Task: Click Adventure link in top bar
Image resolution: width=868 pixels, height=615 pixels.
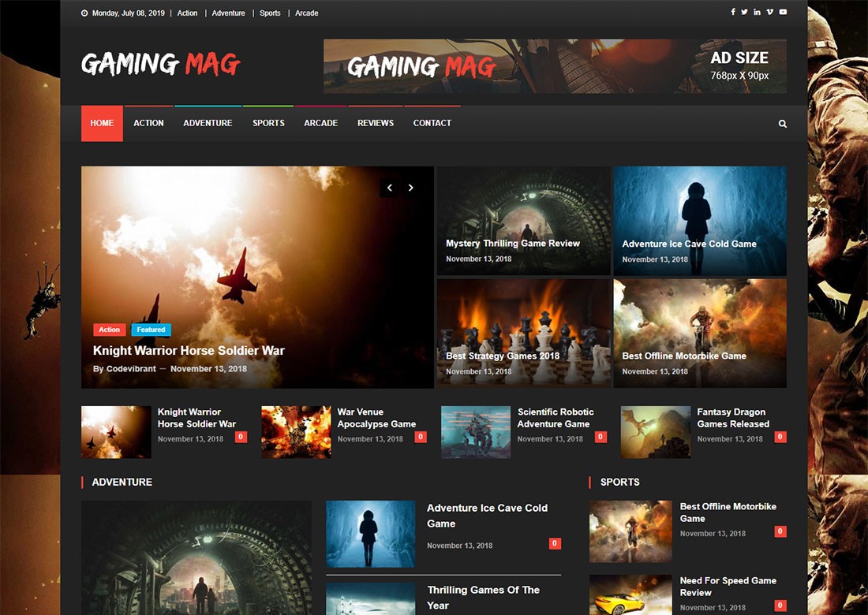Action: click(228, 13)
